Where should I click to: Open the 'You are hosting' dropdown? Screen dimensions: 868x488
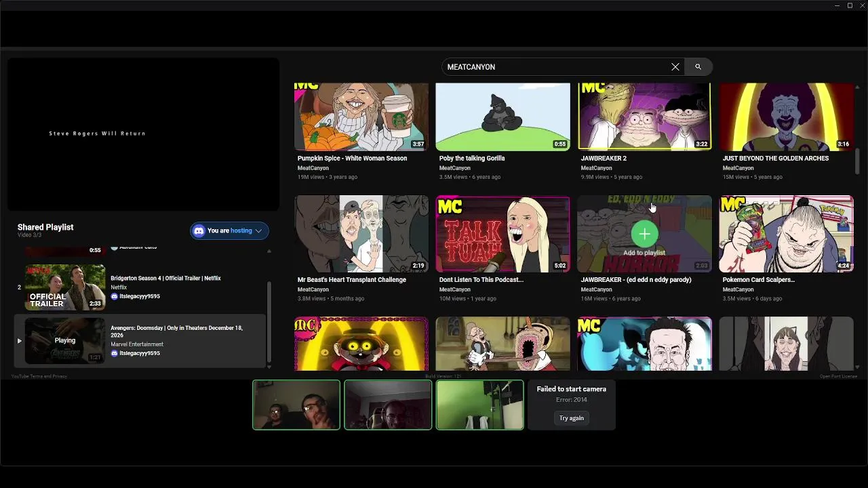point(229,230)
